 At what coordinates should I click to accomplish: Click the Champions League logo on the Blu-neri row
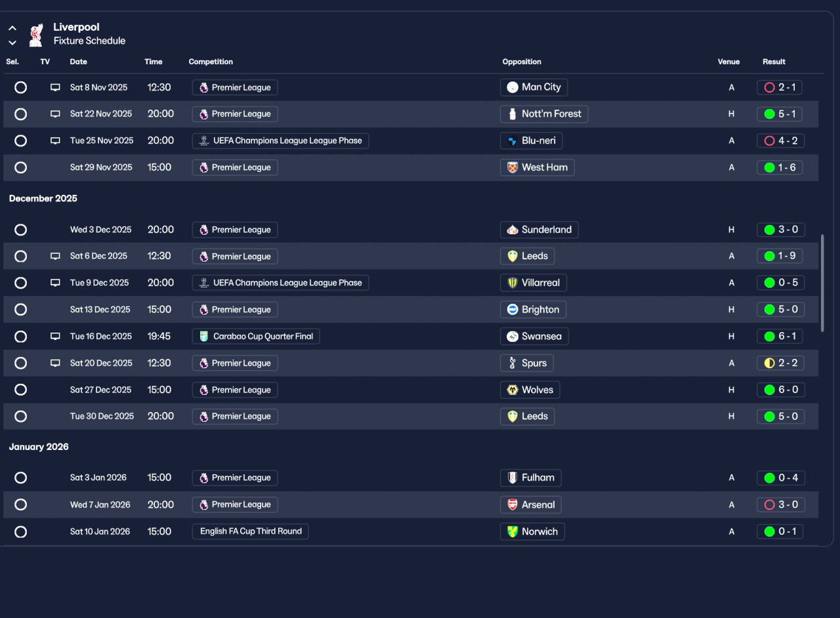point(204,140)
